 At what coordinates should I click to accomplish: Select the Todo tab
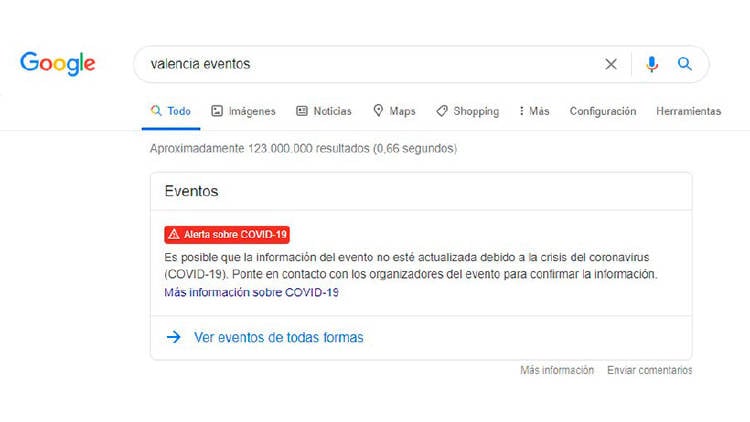click(171, 111)
